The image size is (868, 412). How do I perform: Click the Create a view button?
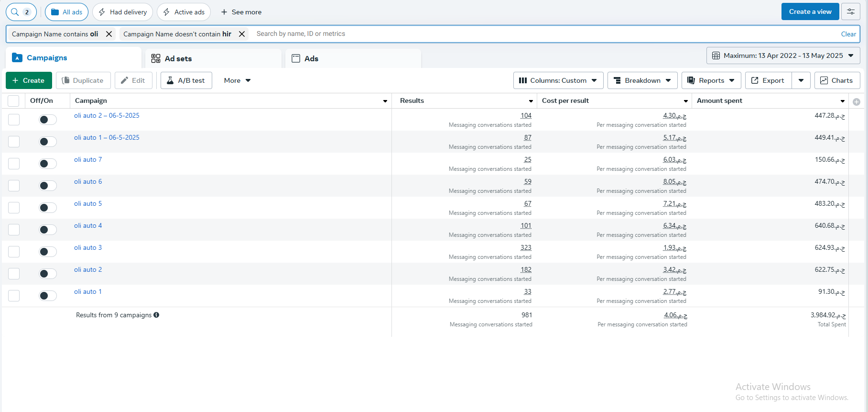[810, 11]
